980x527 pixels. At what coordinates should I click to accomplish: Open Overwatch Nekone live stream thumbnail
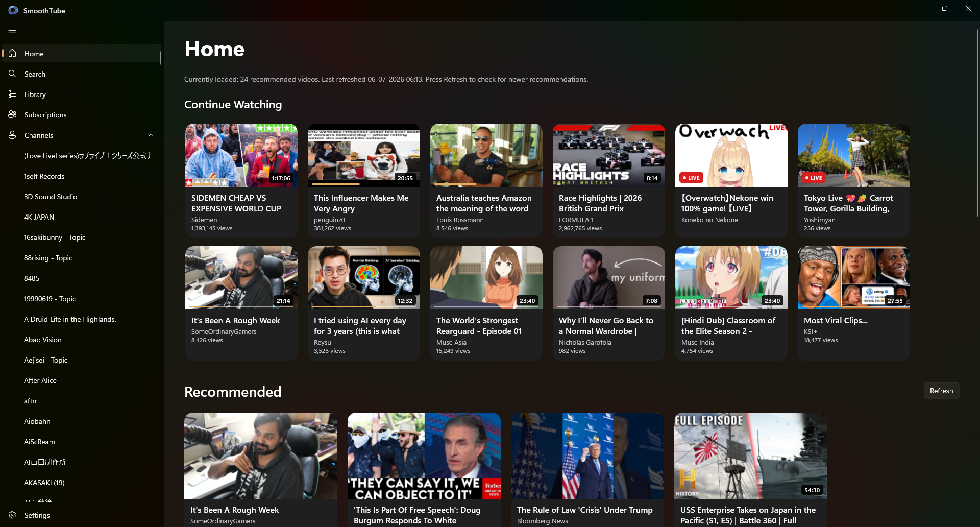[x=731, y=155]
